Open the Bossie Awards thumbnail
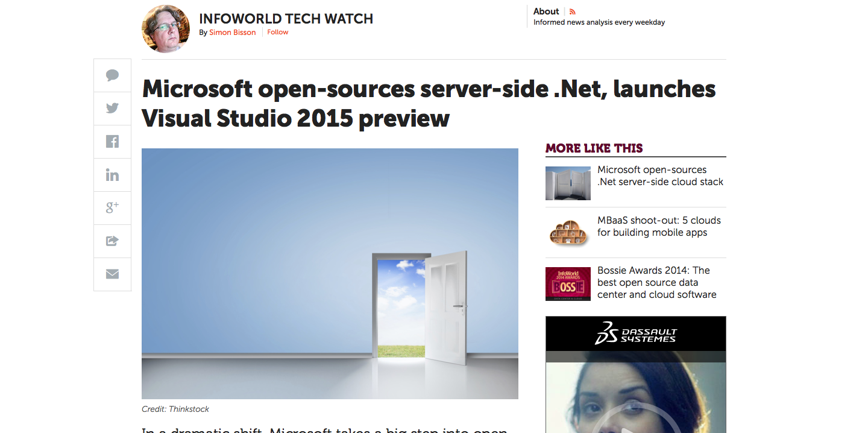 coord(568,284)
